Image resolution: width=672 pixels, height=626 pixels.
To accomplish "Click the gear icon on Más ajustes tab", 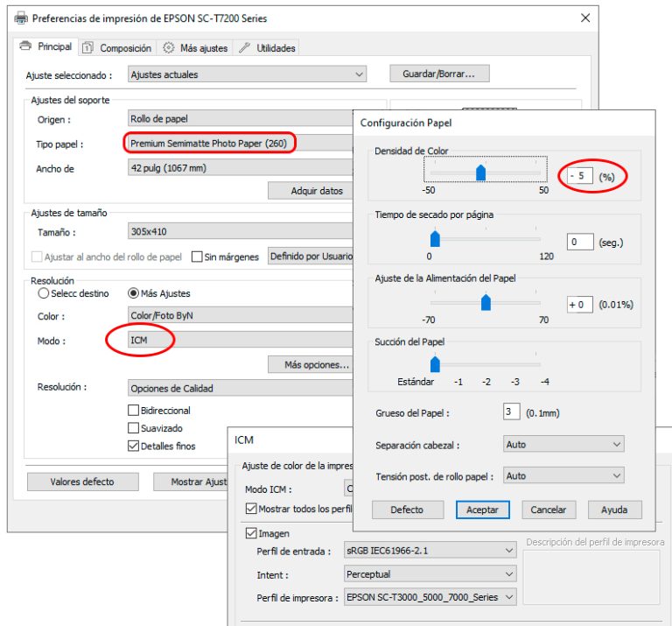I will click(168, 47).
